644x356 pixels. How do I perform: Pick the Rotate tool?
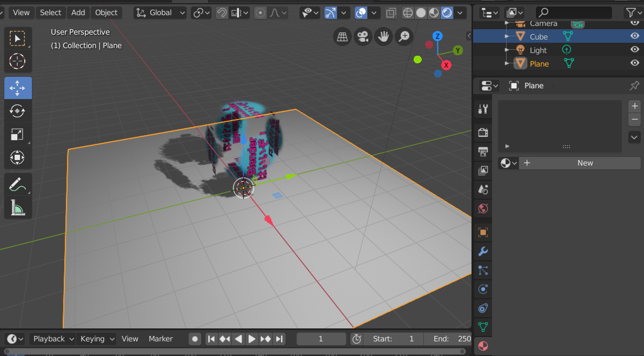click(17, 111)
